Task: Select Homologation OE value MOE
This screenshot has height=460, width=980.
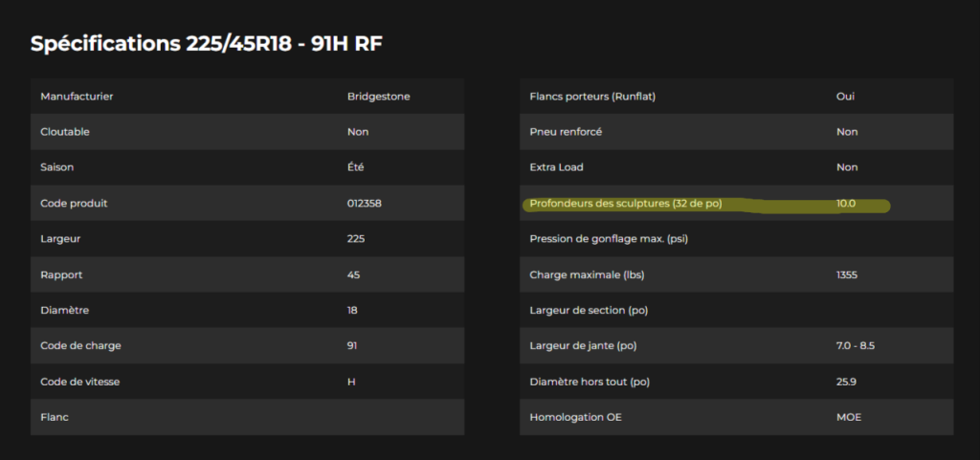Action: point(848,417)
